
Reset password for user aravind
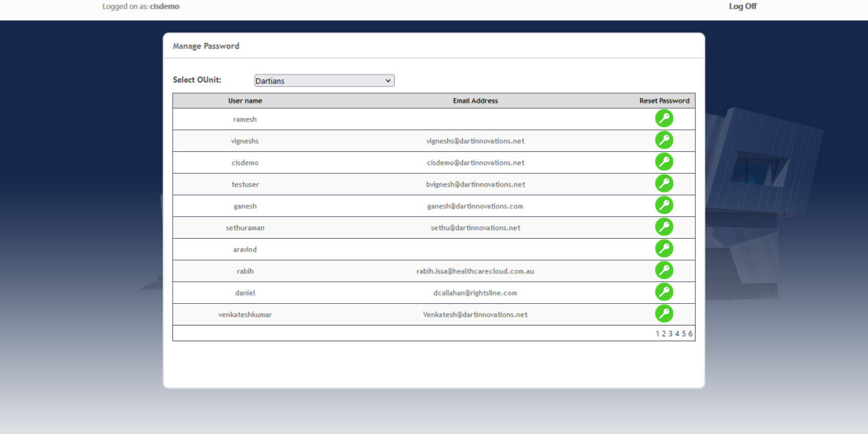click(x=664, y=248)
